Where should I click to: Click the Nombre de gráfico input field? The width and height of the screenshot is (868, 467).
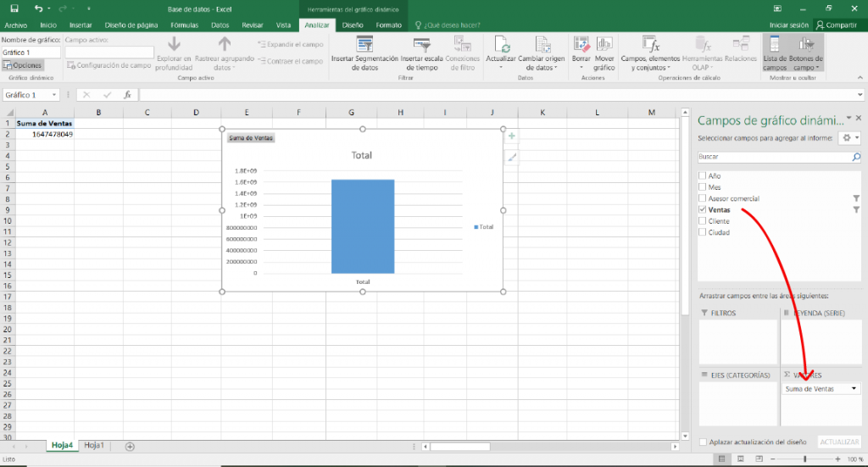tap(31, 53)
